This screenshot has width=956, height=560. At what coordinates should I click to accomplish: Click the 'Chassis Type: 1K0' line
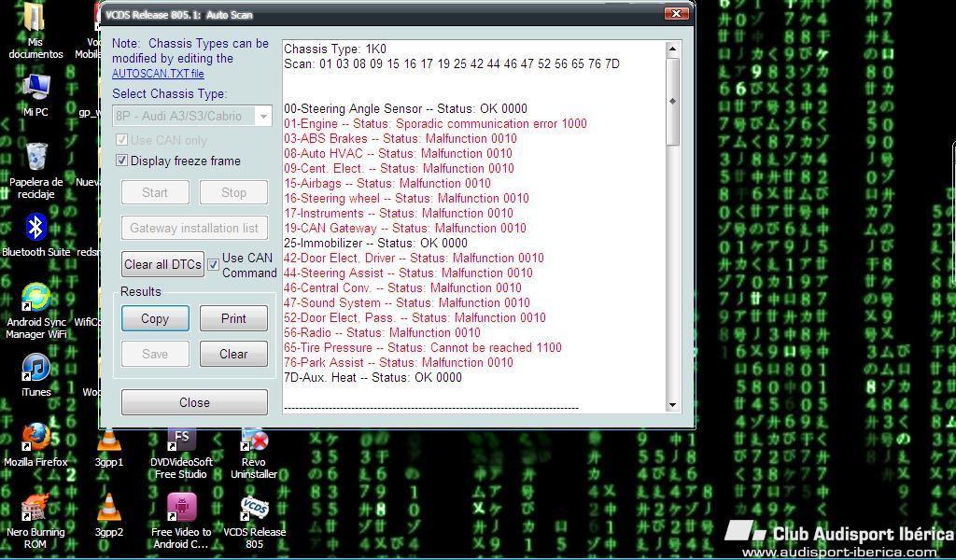(335, 49)
